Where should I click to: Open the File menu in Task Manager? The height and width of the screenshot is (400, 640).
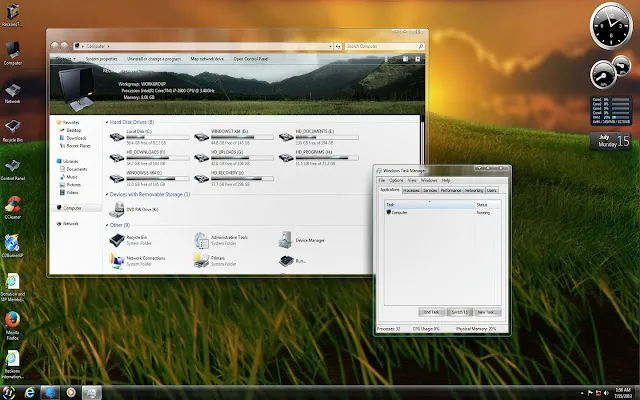pyautogui.click(x=382, y=180)
